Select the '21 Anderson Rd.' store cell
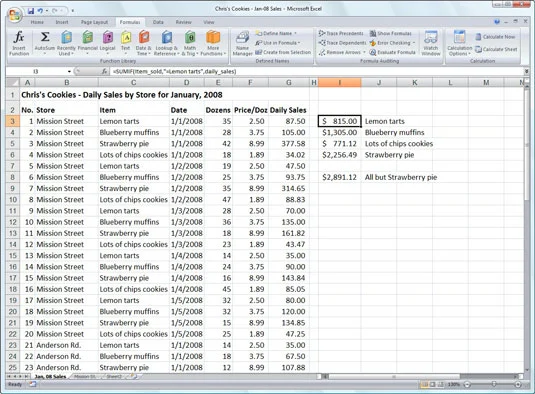Image resolution: width=535 pixels, height=394 pixels. coord(67,345)
